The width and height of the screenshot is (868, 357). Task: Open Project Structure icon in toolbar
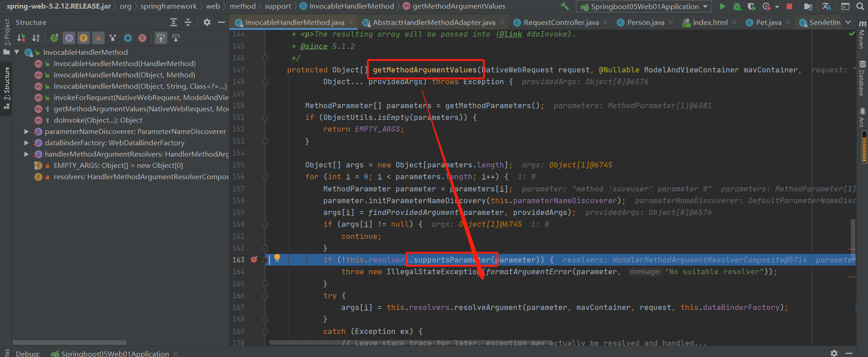point(808,6)
